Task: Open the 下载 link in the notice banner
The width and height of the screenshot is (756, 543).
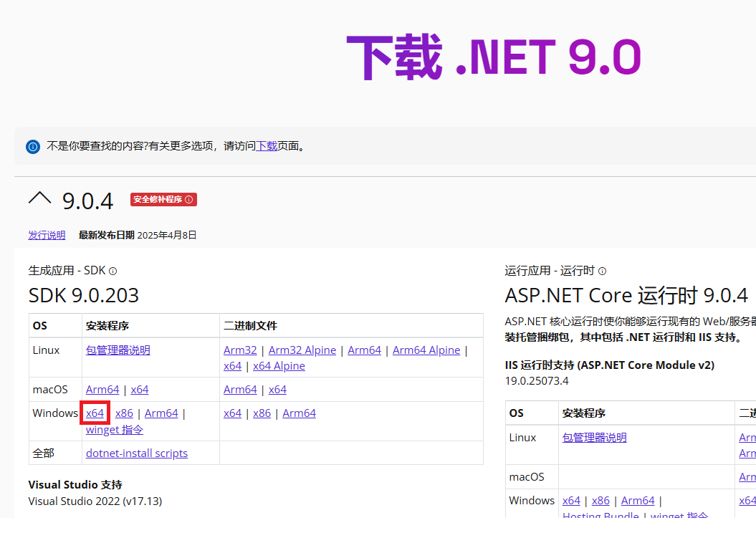Action: pos(267,146)
